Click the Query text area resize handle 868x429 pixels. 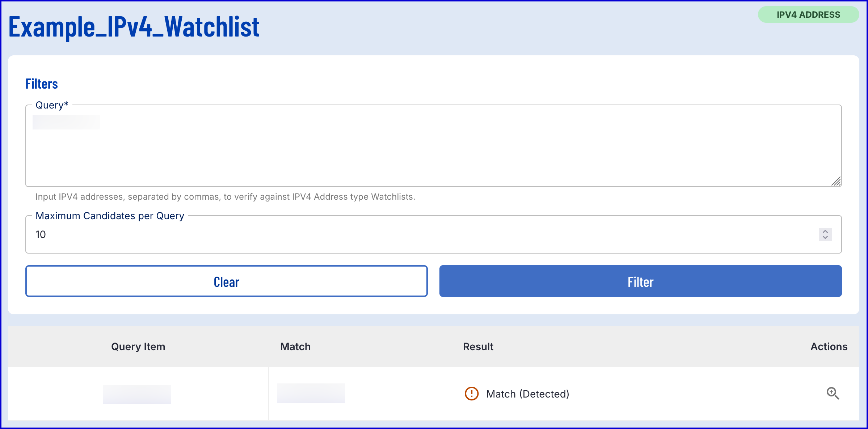(836, 181)
